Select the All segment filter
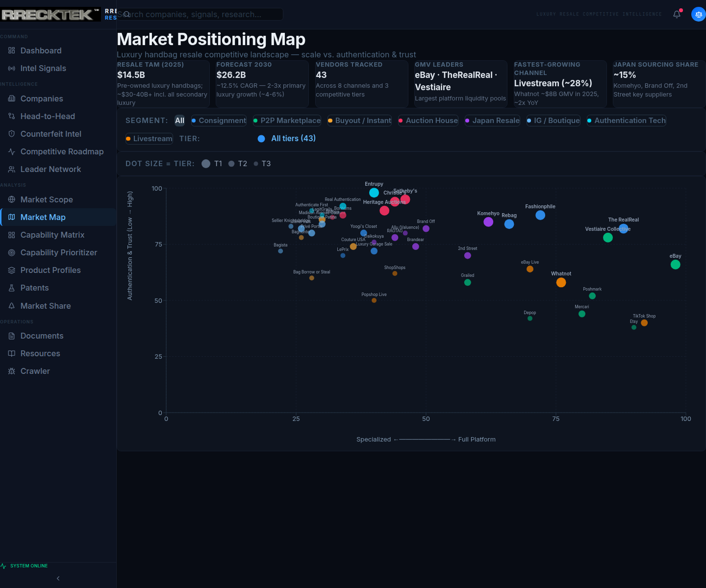The image size is (706, 588). (179, 121)
